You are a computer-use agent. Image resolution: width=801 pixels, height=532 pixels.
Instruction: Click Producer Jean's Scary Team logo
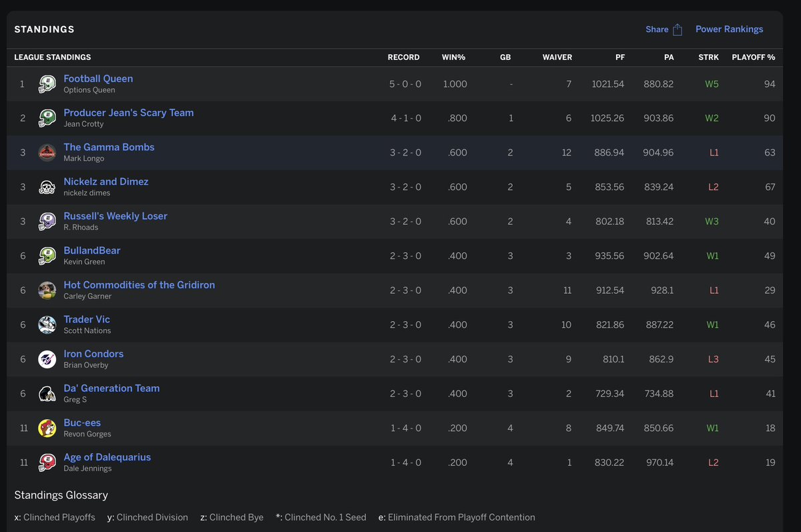(47, 118)
